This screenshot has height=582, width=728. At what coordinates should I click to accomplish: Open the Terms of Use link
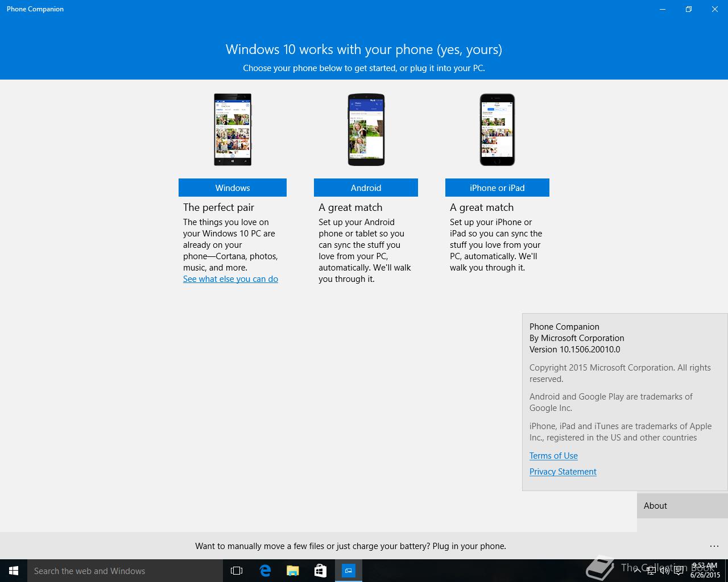553,456
